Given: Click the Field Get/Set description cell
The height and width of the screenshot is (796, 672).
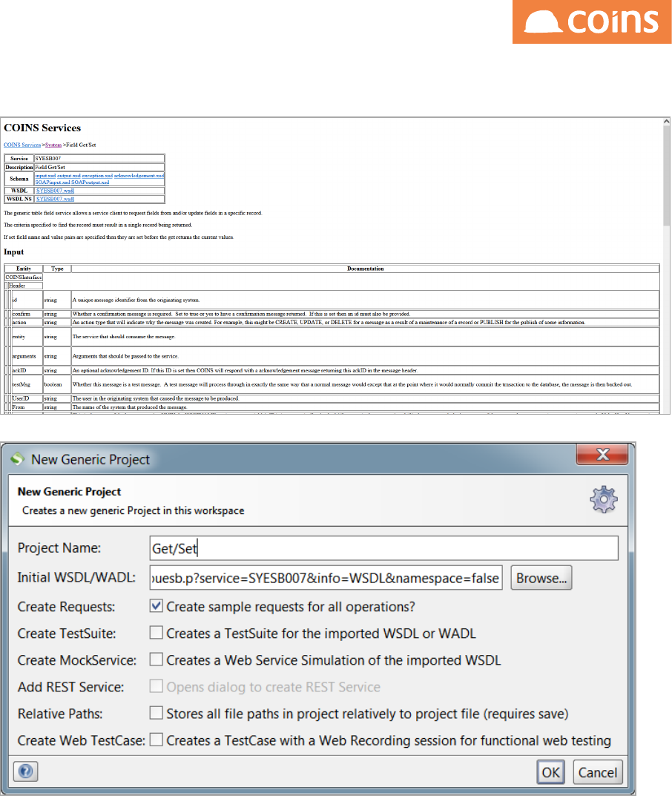Looking at the screenshot, I should point(99,167).
